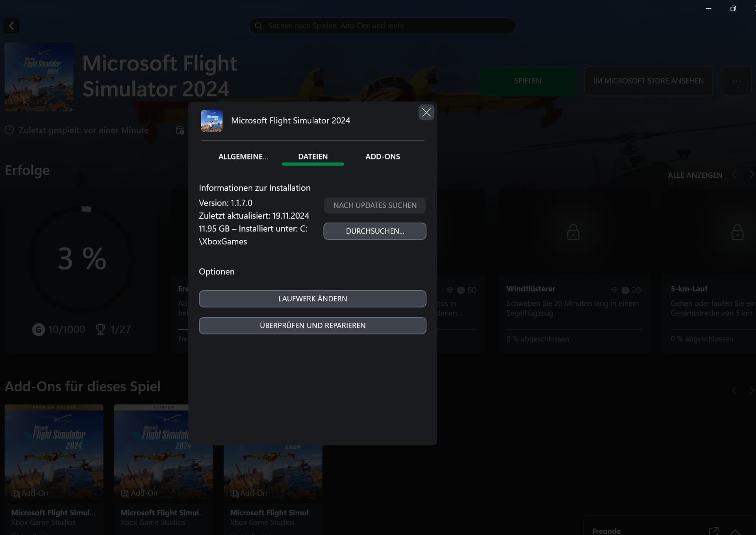Start ÜBERPRÜFEN UND REPARIEREN
Screen dimensions: 756x535
pyautogui.click(x=312, y=325)
